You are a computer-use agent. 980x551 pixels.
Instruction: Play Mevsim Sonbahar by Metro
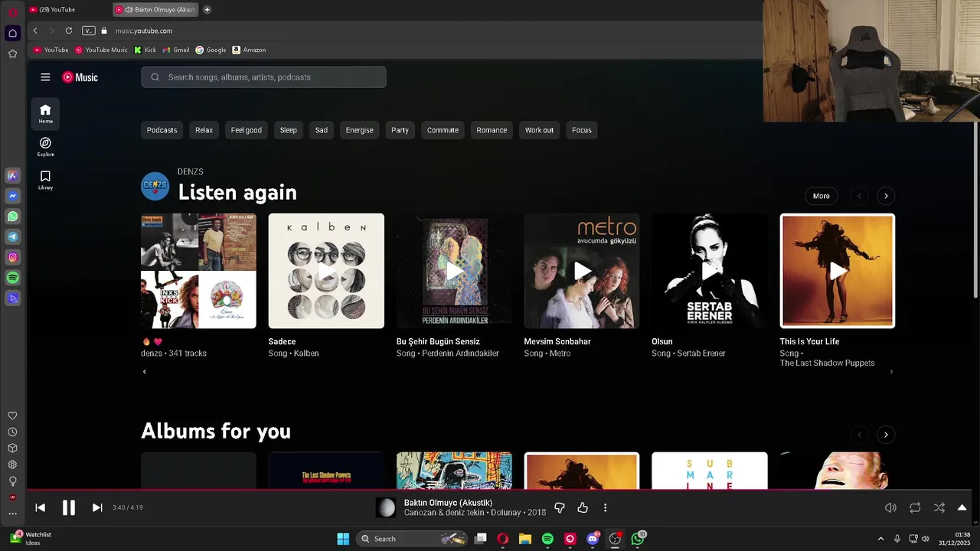582,271
